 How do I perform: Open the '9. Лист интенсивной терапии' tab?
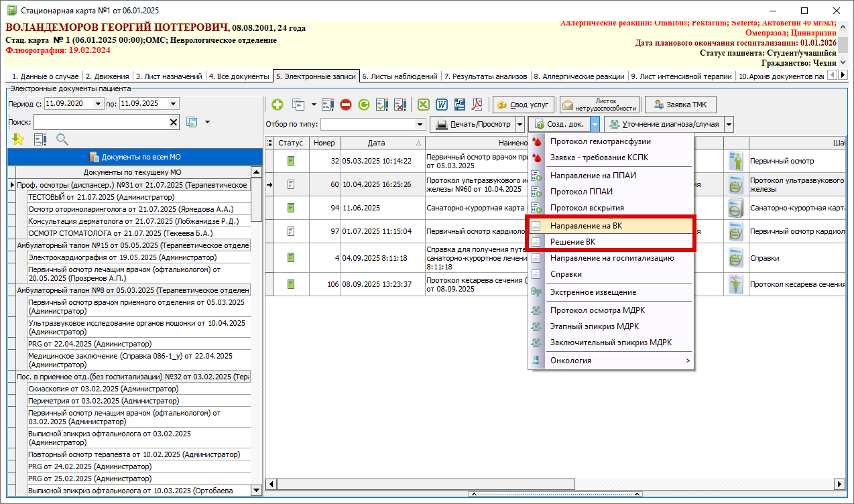pyautogui.click(x=682, y=76)
